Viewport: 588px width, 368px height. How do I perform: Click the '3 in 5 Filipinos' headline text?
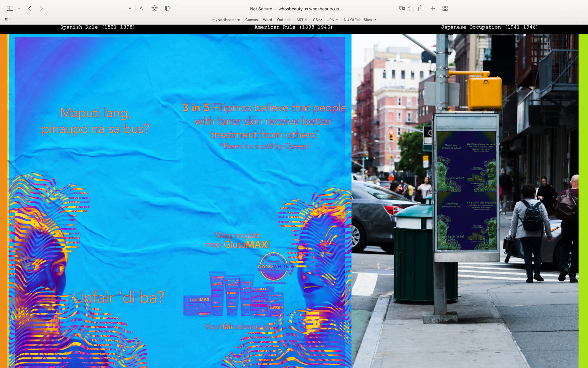pos(264,121)
